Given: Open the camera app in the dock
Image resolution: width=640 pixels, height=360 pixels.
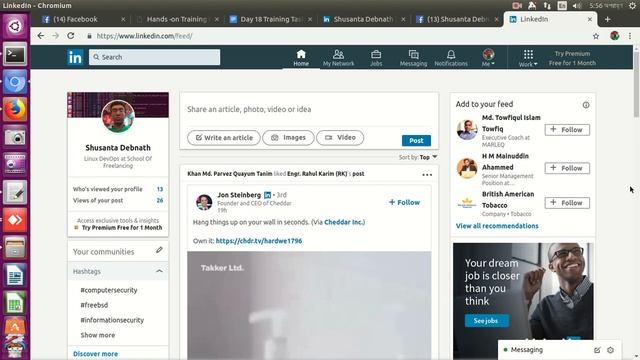Looking at the screenshot, I should pos(15,138).
